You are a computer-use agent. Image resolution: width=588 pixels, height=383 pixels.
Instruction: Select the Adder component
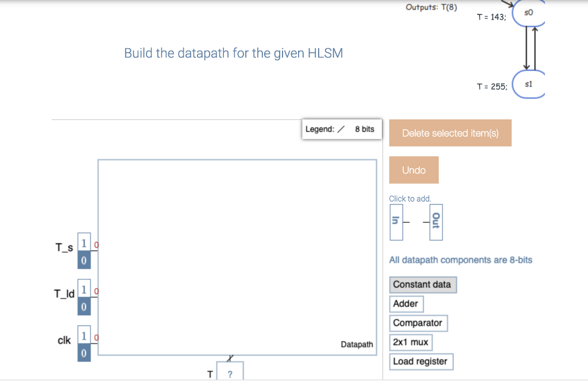click(x=406, y=304)
